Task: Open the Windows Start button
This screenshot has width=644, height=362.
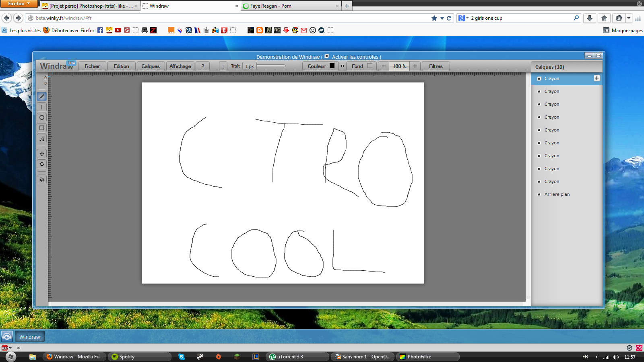Action: (x=11, y=357)
